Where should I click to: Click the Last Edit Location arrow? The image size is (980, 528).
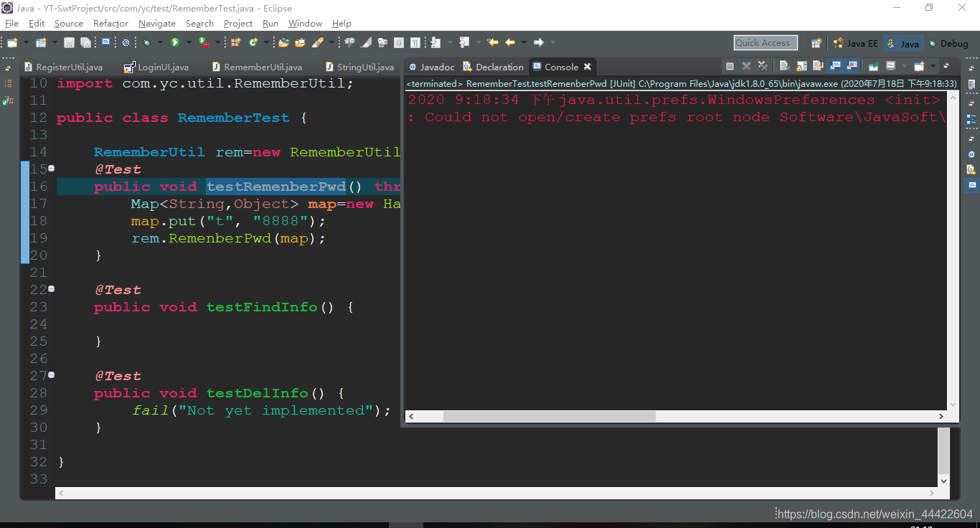tap(492, 42)
